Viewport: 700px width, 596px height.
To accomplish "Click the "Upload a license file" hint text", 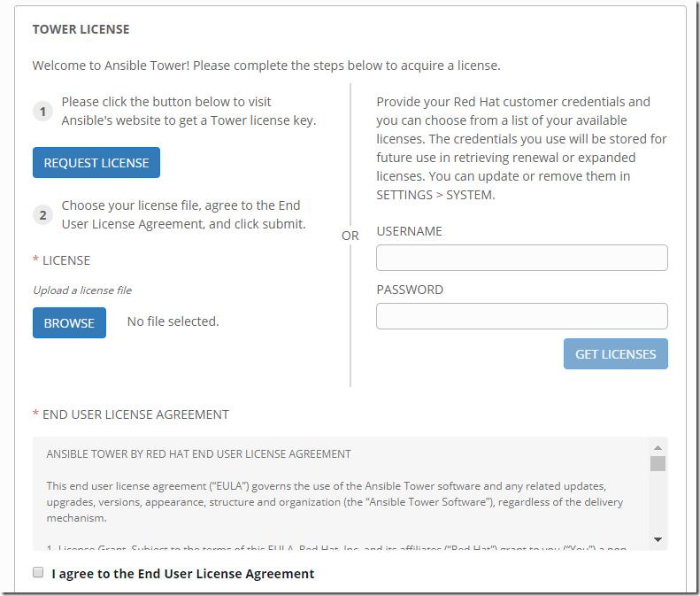I will click(x=82, y=290).
